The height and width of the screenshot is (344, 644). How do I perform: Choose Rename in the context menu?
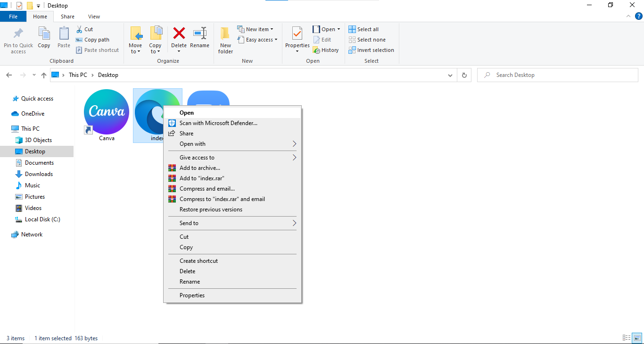coord(232,282)
